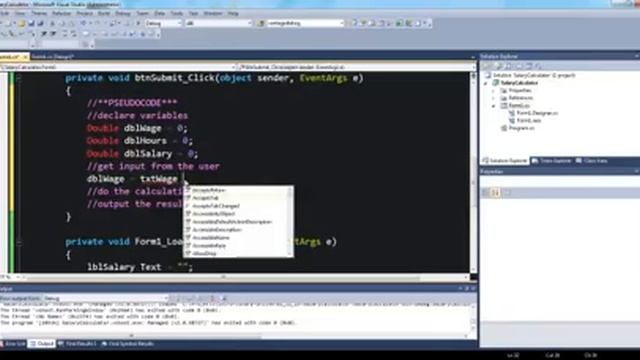Switch to the Class View tab

591,161
